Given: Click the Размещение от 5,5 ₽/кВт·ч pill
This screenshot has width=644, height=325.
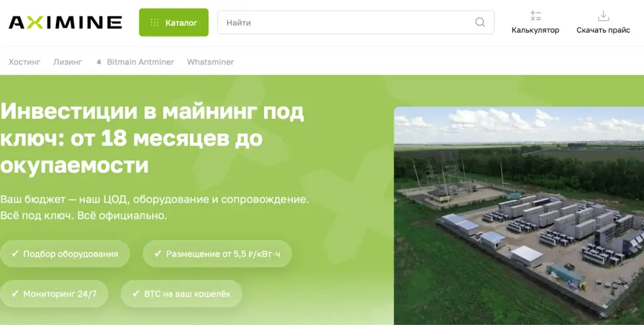Looking at the screenshot, I should 217,254.
